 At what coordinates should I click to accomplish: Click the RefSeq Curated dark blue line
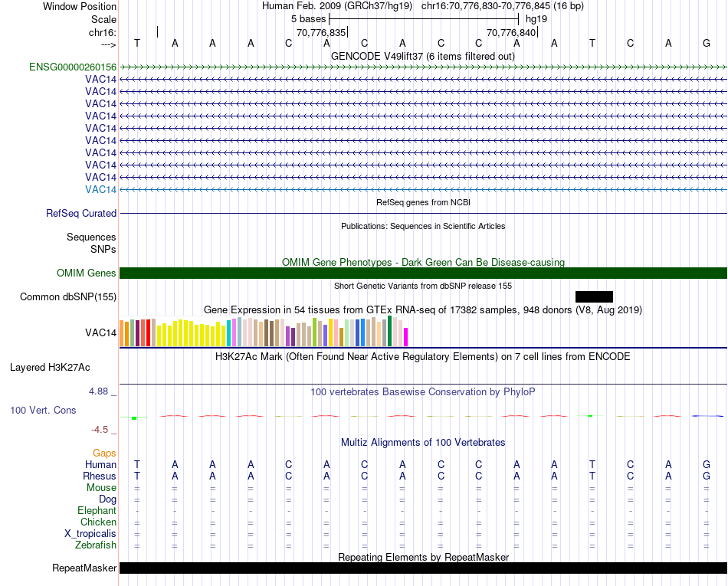point(423,214)
